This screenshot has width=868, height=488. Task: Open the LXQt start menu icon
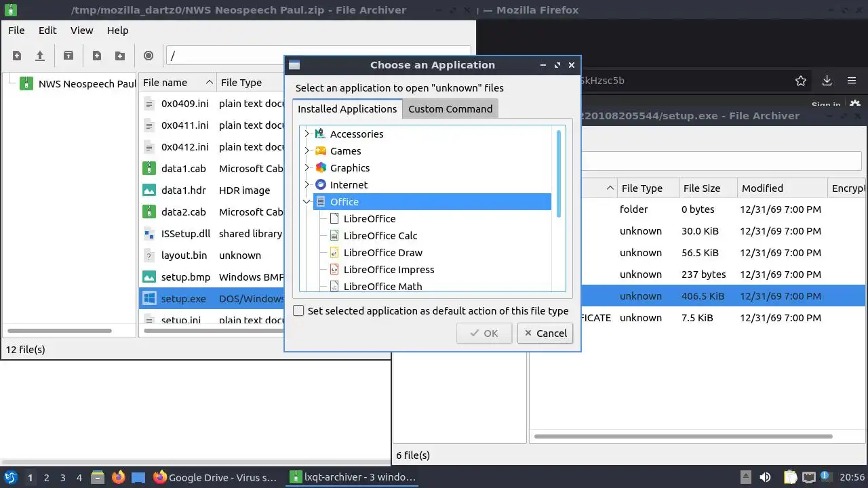[10, 477]
